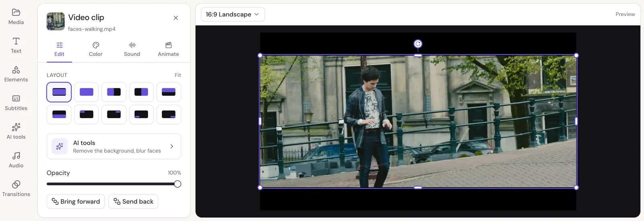The width and height of the screenshot is (644, 221).
Task: Click the bottom-left corner resize handle
Action: (x=260, y=188)
